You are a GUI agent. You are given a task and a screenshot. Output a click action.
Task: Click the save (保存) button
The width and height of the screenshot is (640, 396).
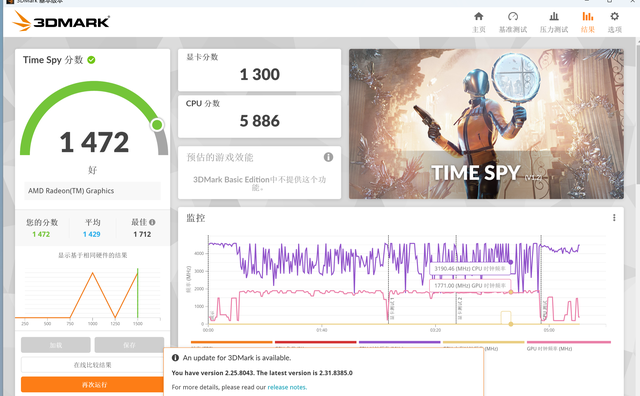click(129, 345)
